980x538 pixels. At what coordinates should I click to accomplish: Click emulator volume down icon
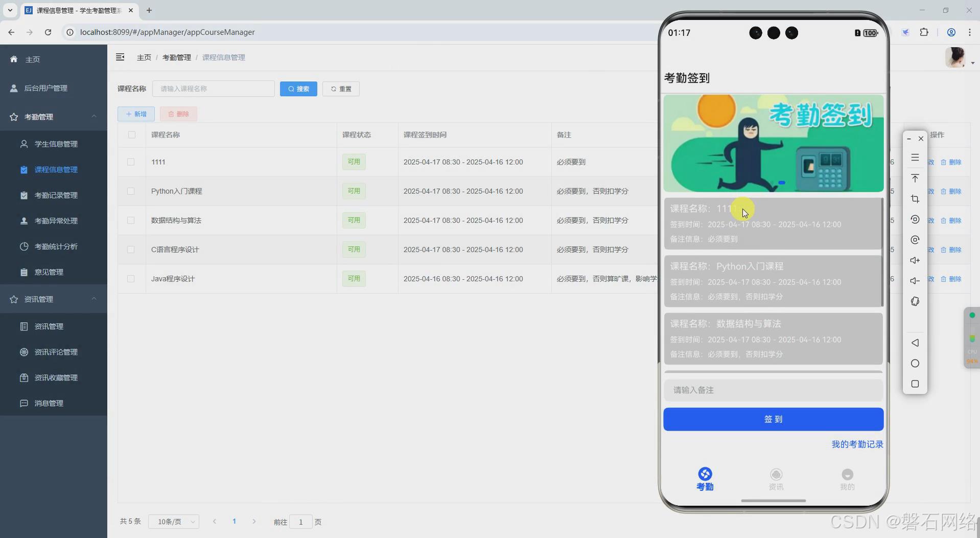pyautogui.click(x=915, y=281)
